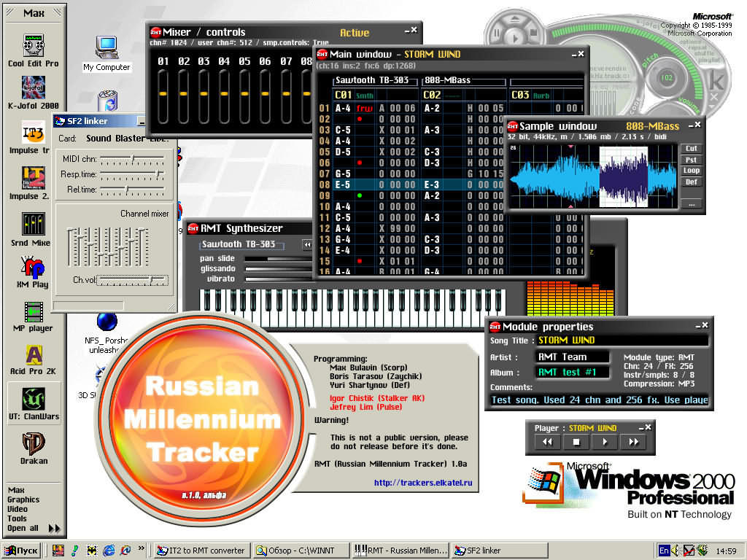Expand the 'Open all' arrows in sidebar
The width and height of the screenshot is (747, 560).
(x=55, y=529)
